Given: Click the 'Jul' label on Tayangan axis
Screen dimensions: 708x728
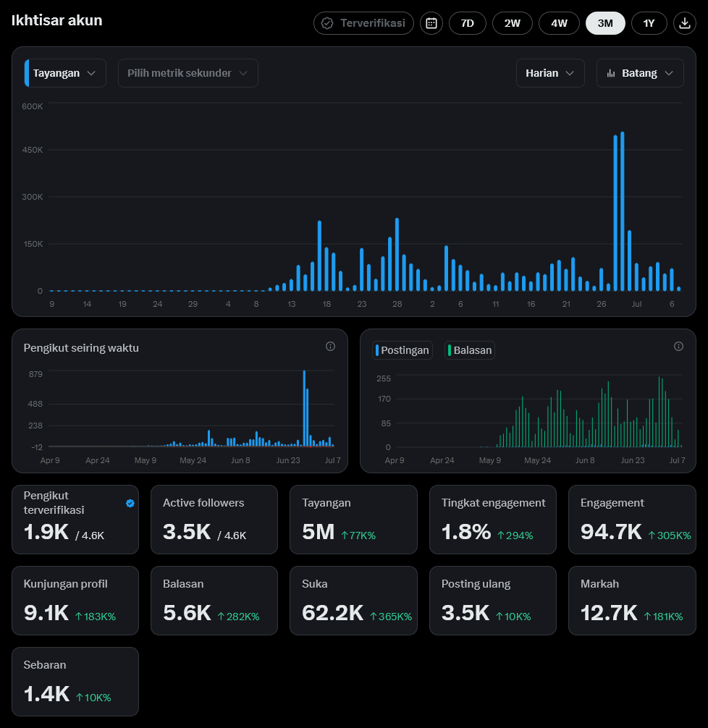Looking at the screenshot, I should click(x=636, y=304).
